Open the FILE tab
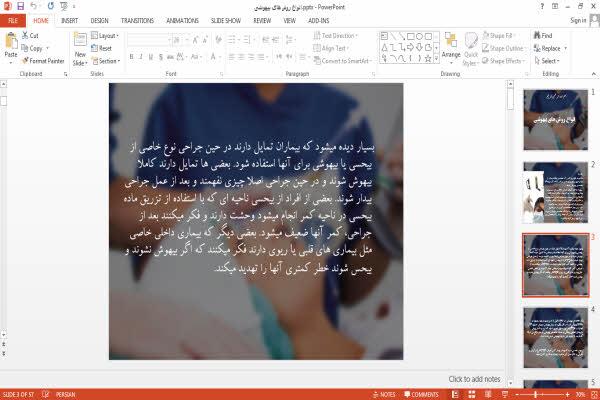Viewport: 600px width, 400px height. (x=13, y=21)
